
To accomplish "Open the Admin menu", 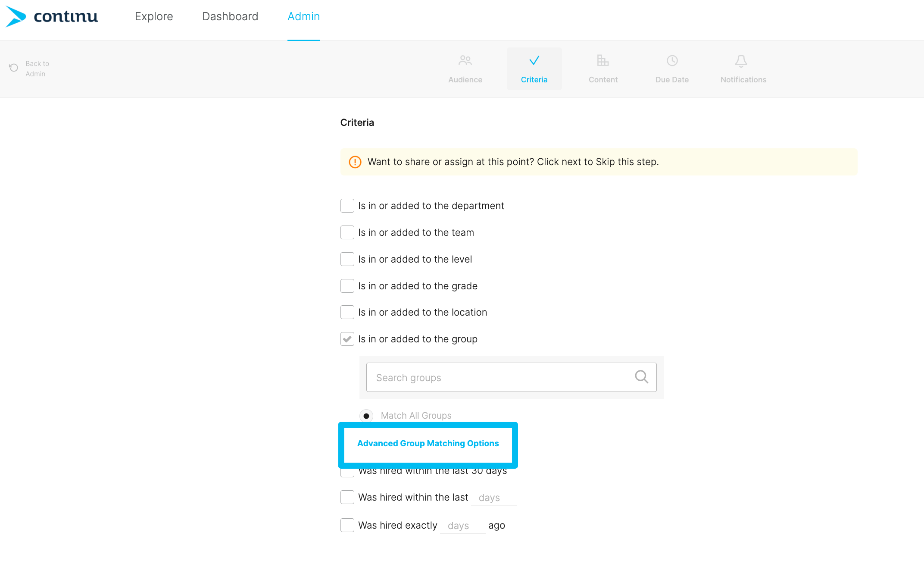I will click(x=303, y=16).
